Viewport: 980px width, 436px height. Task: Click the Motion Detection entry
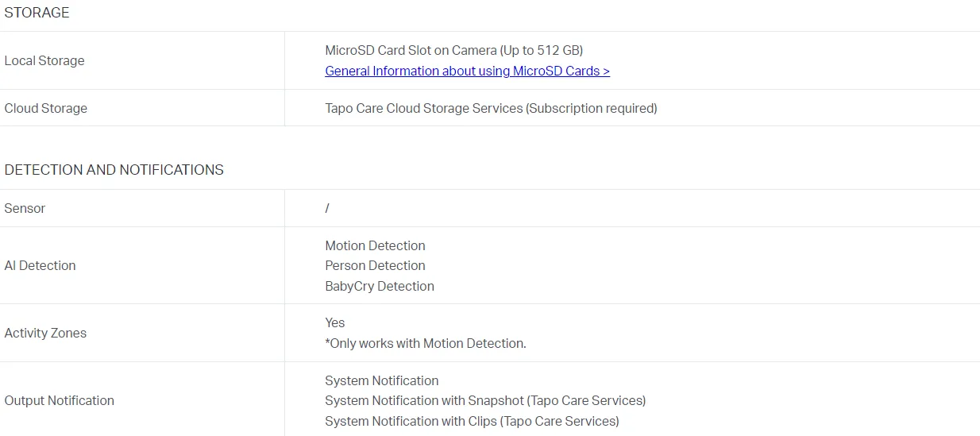coord(375,245)
